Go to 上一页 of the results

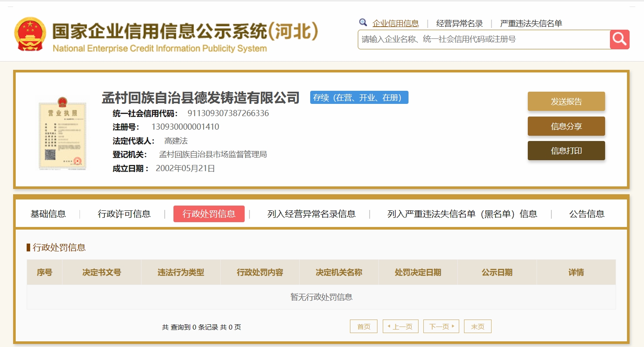401,326
